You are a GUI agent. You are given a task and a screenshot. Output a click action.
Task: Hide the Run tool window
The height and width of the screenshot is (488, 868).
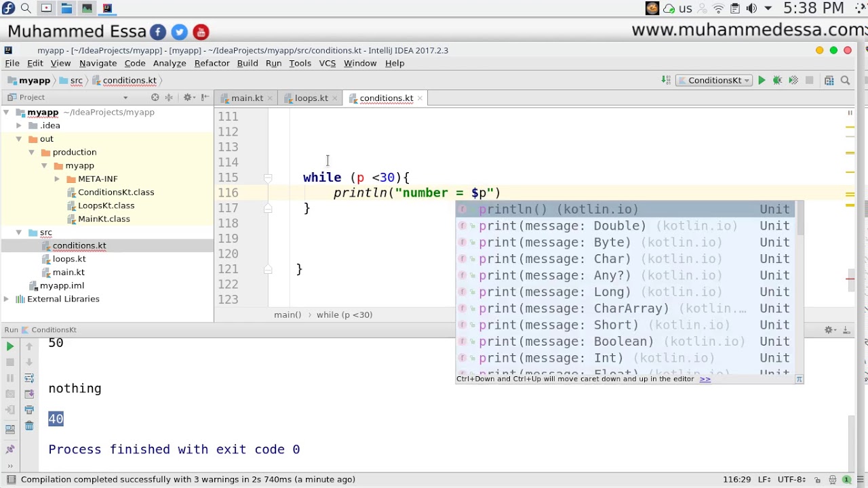[846, 329]
